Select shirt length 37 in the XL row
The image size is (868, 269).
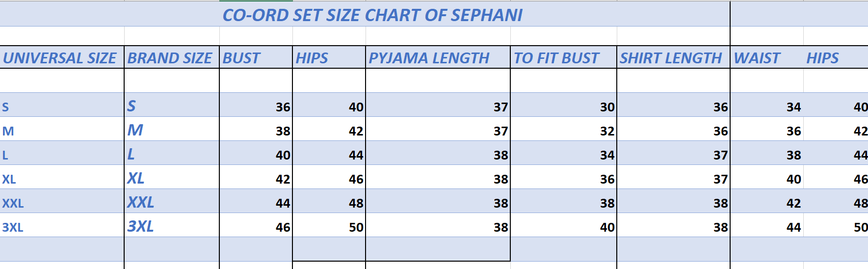coord(720,179)
